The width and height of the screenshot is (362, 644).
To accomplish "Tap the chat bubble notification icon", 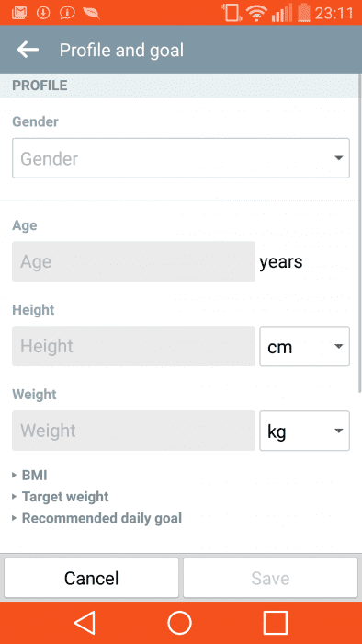I will (x=67, y=13).
